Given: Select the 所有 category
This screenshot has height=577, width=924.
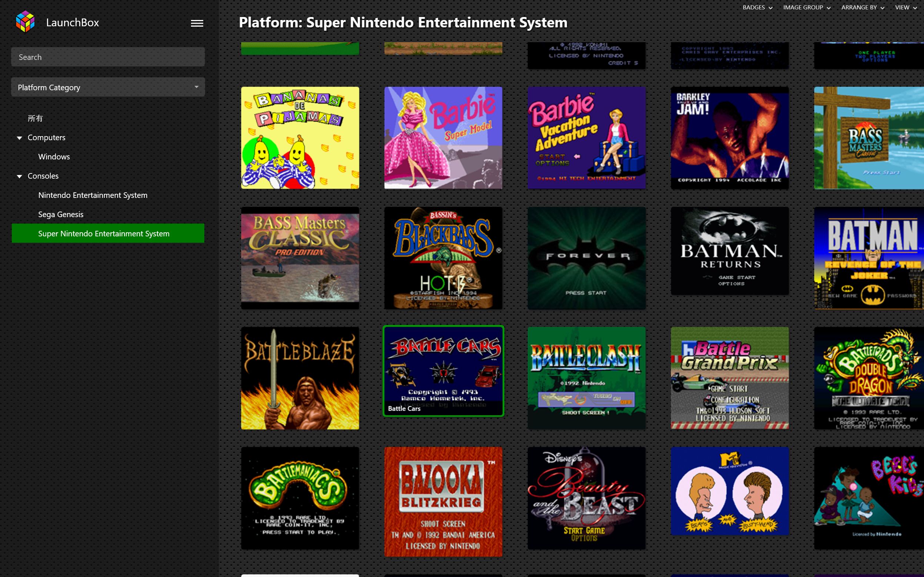Looking at the screenshot, I should point(36,118).
